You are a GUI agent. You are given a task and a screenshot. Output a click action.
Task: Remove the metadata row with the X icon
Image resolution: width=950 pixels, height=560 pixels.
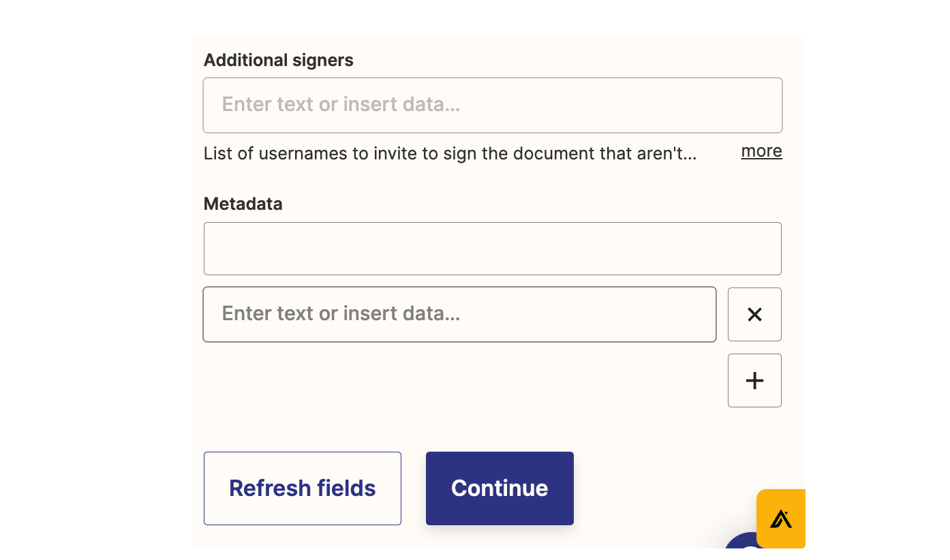point(754,314)
